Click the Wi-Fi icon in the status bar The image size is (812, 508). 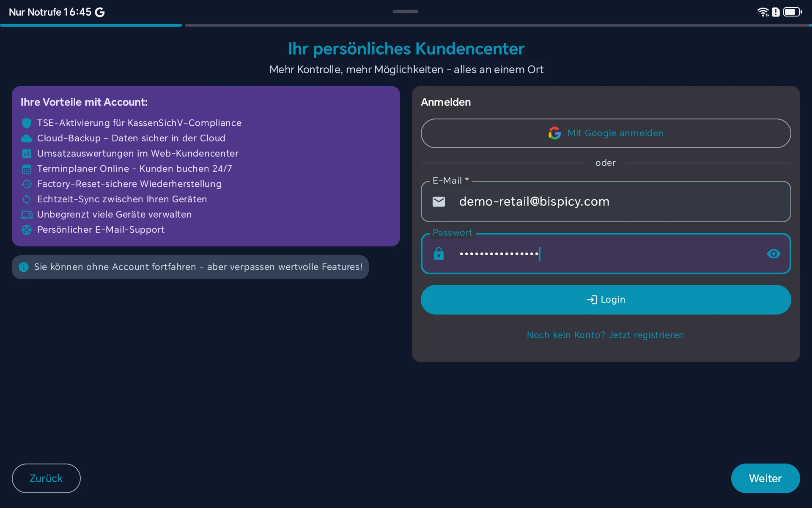tap(763, 12)
